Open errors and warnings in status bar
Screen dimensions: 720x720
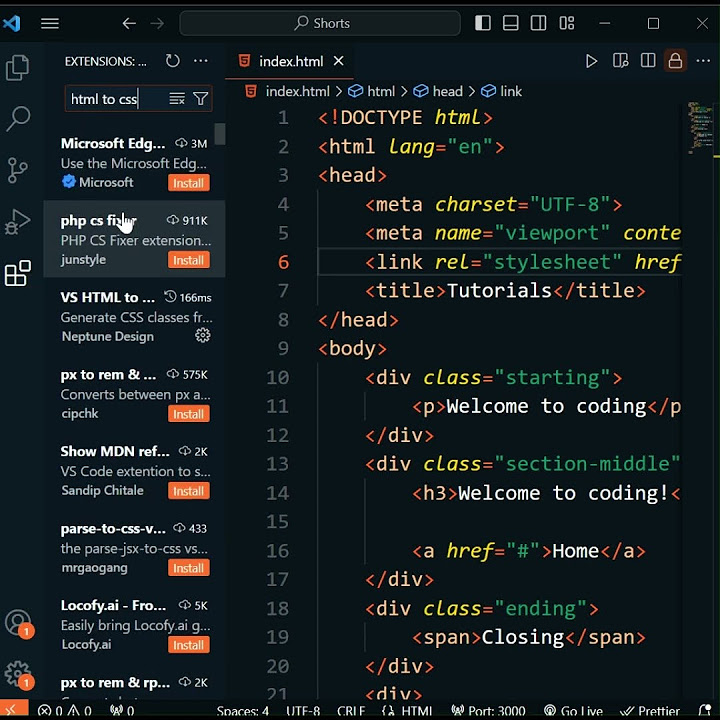point(64,711)
